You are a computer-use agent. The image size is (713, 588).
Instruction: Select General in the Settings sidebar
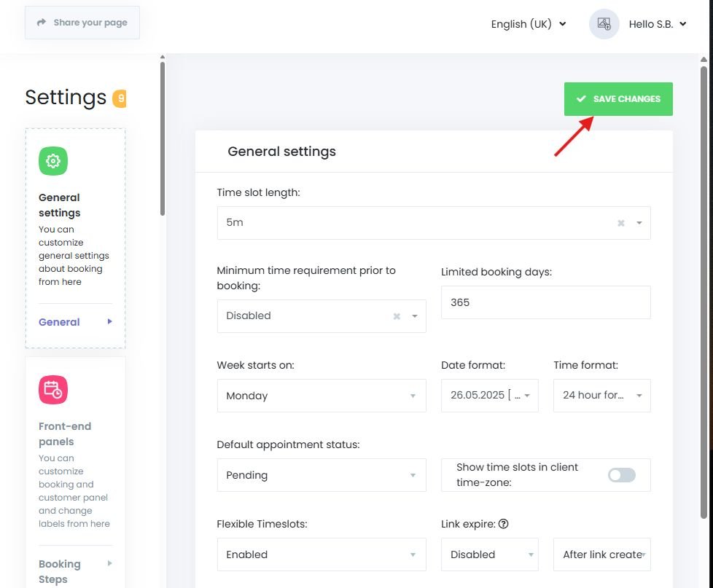58,321
